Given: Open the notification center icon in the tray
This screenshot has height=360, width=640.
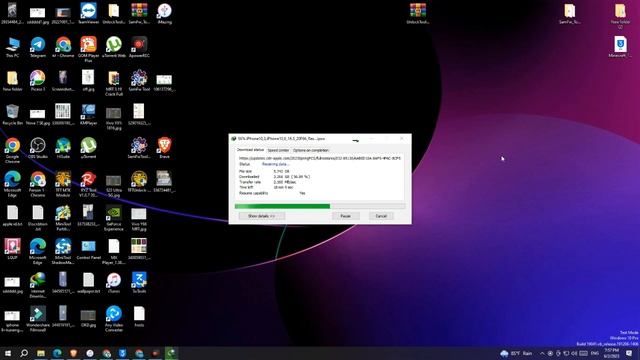Looking at the screenshot, I should coord(629,353).
